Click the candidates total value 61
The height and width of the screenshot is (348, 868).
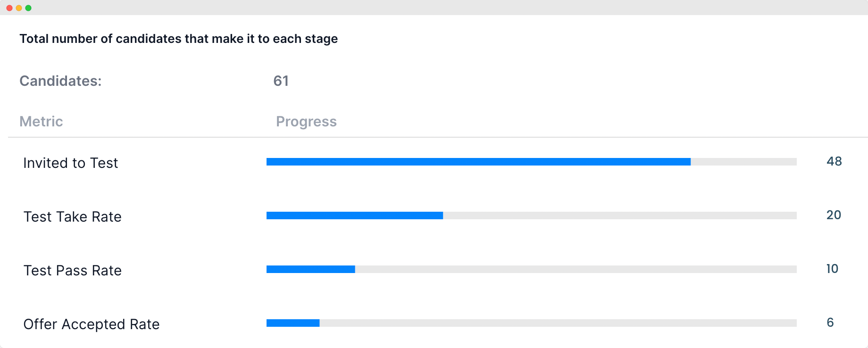[281, 81]
